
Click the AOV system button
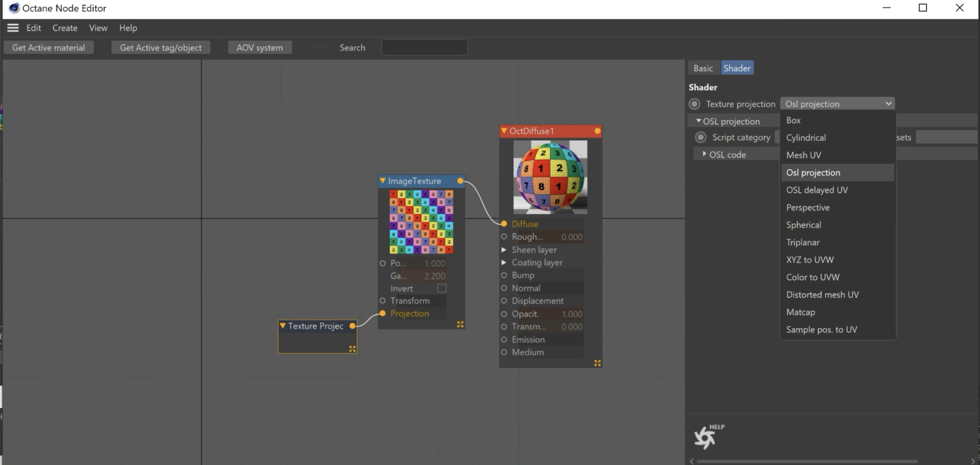pos(260,48)
